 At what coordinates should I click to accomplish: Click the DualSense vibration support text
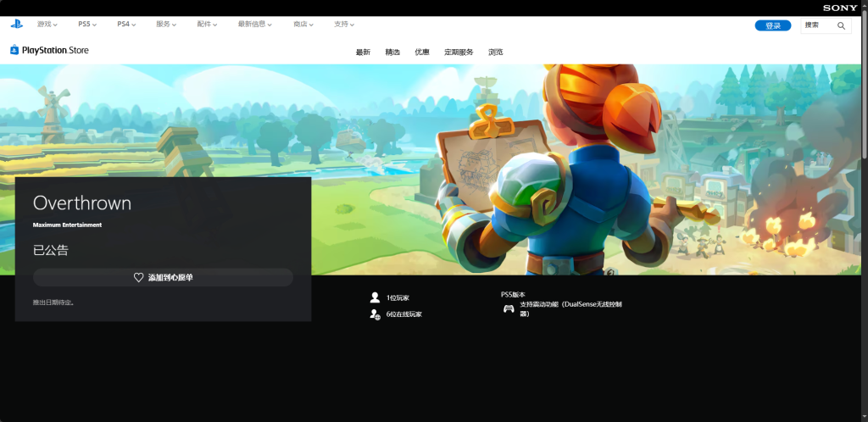point(570,308)
